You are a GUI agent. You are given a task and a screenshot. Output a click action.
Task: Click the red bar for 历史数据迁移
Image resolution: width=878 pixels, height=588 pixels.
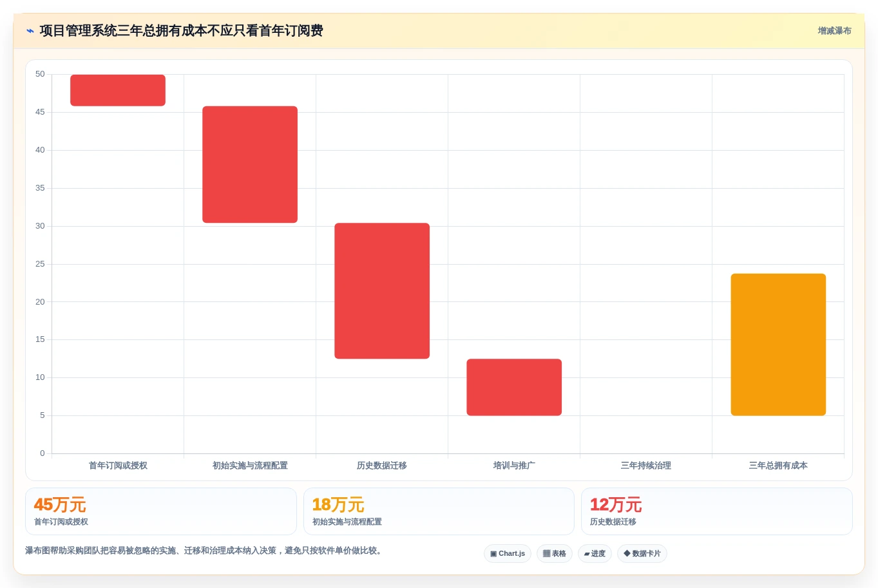click(x=382, y=290)
